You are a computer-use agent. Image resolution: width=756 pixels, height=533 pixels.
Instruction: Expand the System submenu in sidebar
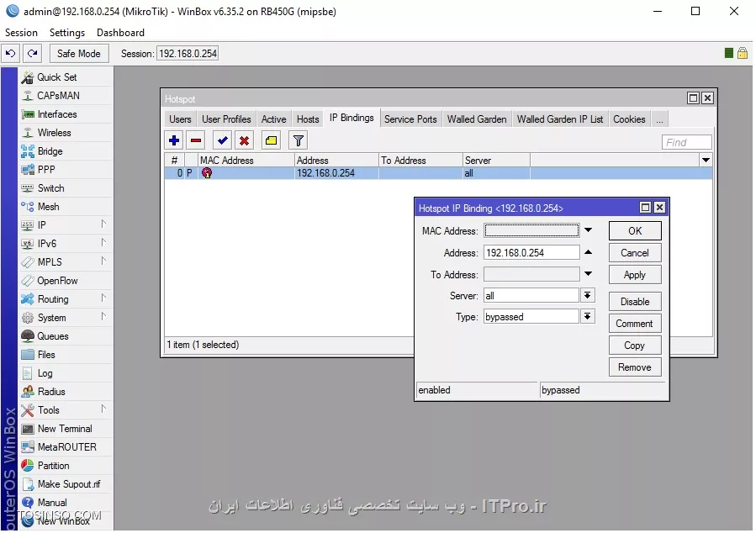[x=103, y=317]
